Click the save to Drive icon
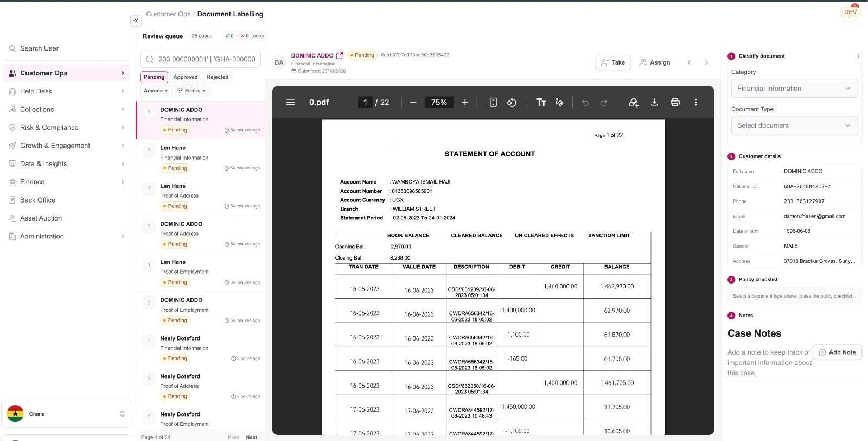 click(634, 102)
